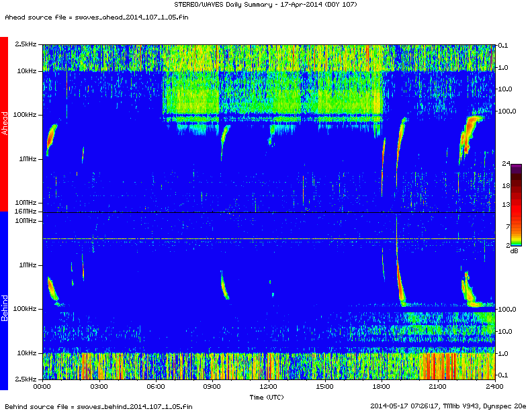Click the 24 value on color scale
The width and height of the screenshot is (532, 411).
click(506, 163)
